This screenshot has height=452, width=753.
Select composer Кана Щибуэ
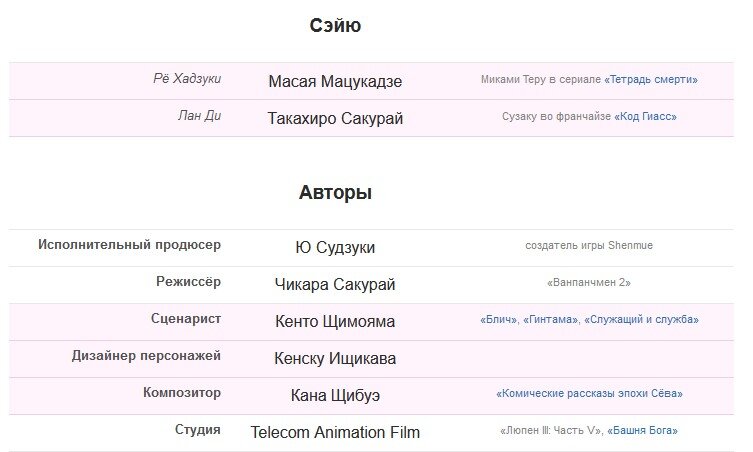pos(335,396)
